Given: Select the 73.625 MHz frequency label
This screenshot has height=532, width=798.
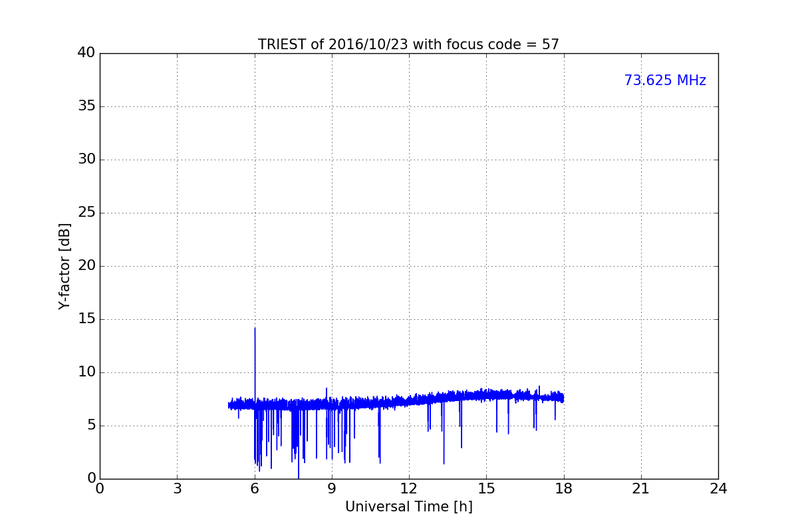Looking at the screenshot, I should [x=665, y=80].
